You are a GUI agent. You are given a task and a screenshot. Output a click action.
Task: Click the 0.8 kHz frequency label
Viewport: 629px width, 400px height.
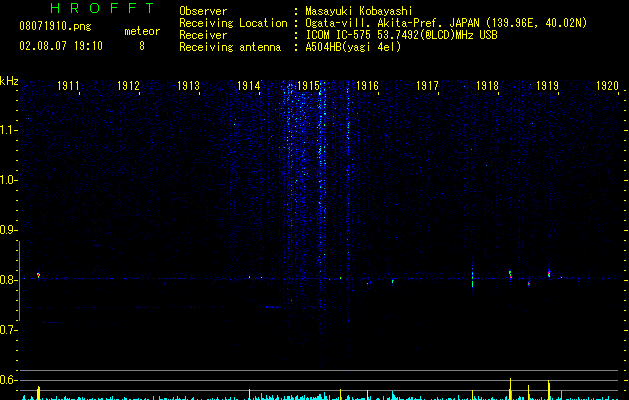tap(8, 280)
